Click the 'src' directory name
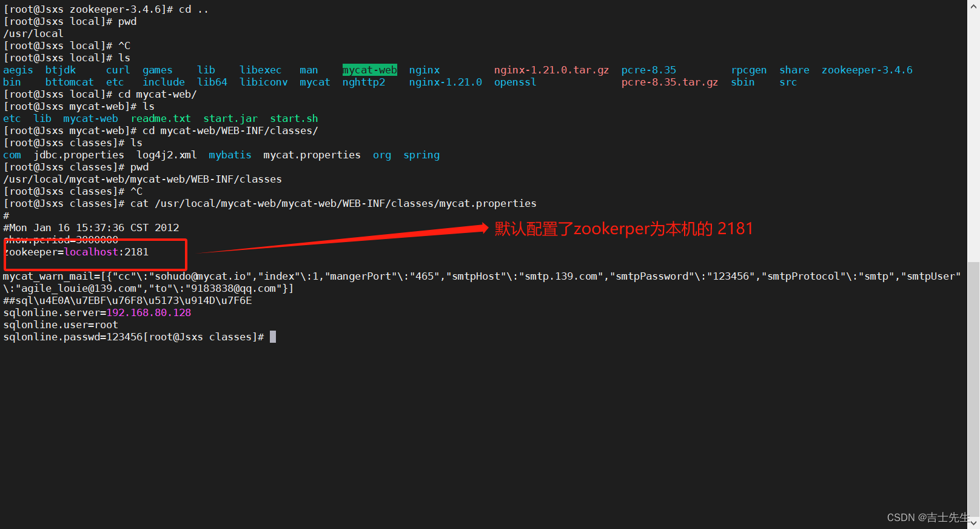The width and height of the screenshot is (980, 529). tap(788, 83)
